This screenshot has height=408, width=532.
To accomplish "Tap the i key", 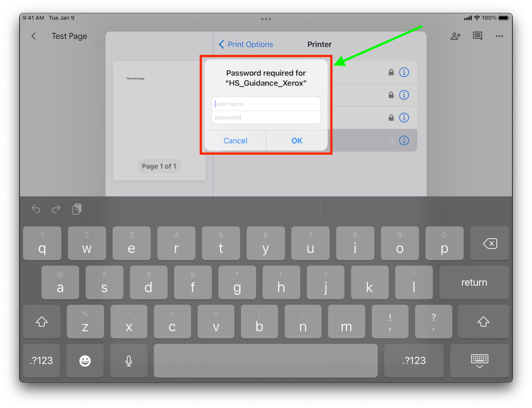I will pos(355,243).
